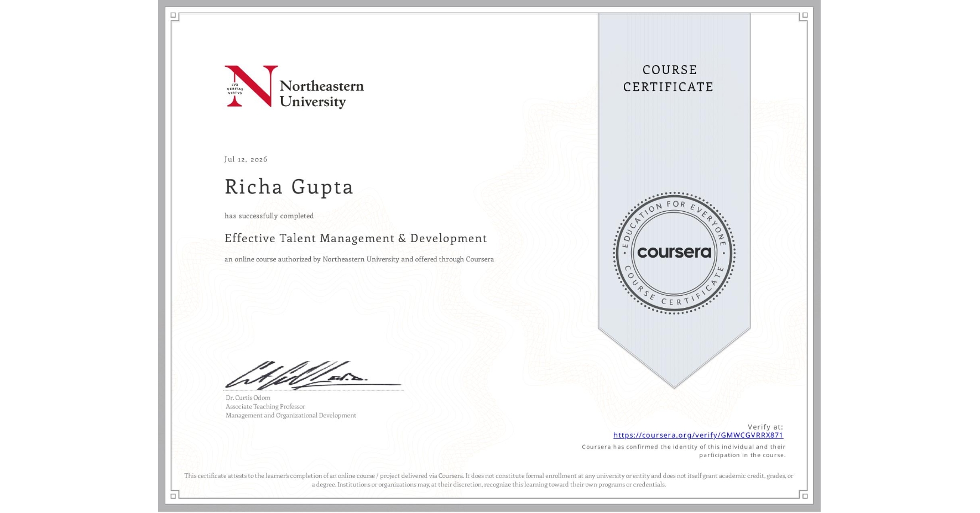Click the course title Effective Talent Management & Development

pyautogui.click(x=356, y=238)
